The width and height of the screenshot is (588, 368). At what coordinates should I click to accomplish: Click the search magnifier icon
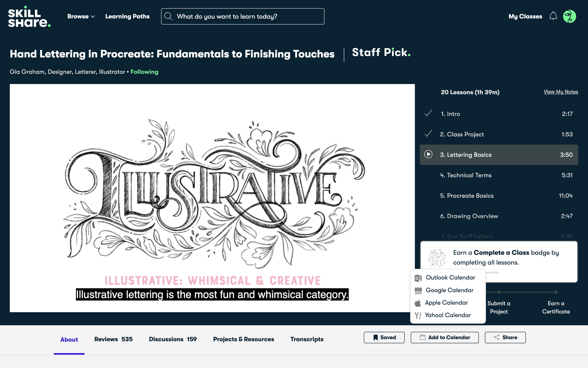point(168,16)
